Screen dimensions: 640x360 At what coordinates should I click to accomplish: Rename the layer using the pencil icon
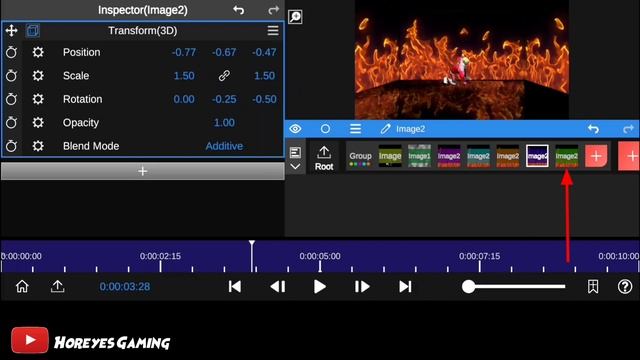click(x=385, y=129)
